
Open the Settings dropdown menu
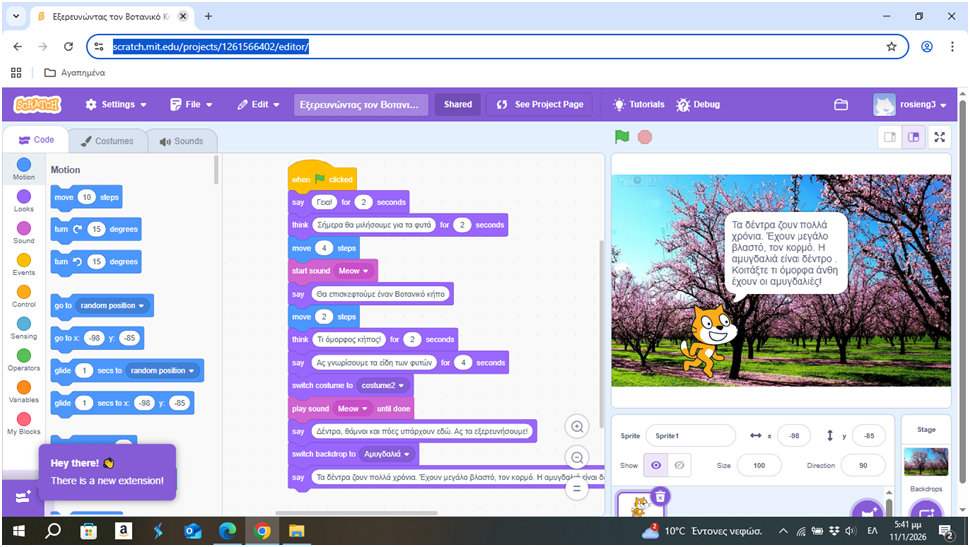(x=116, y=105)
